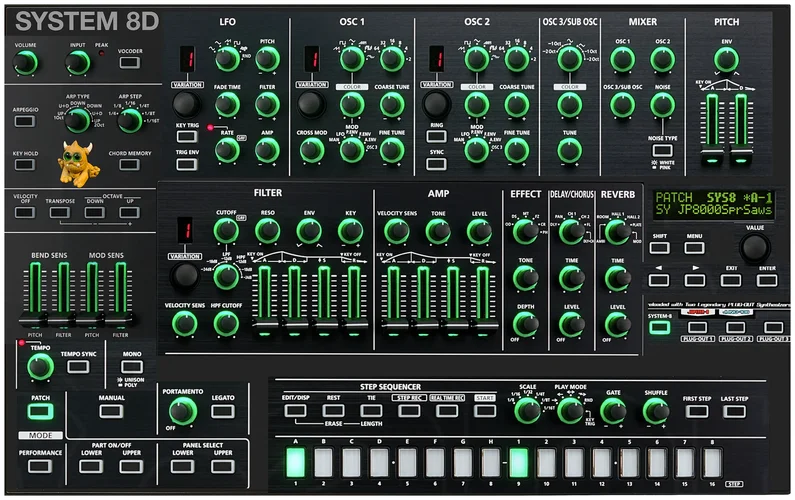Enable the Arpeggio button
This screenshot has height=500, width=795.
click(25, 121)
